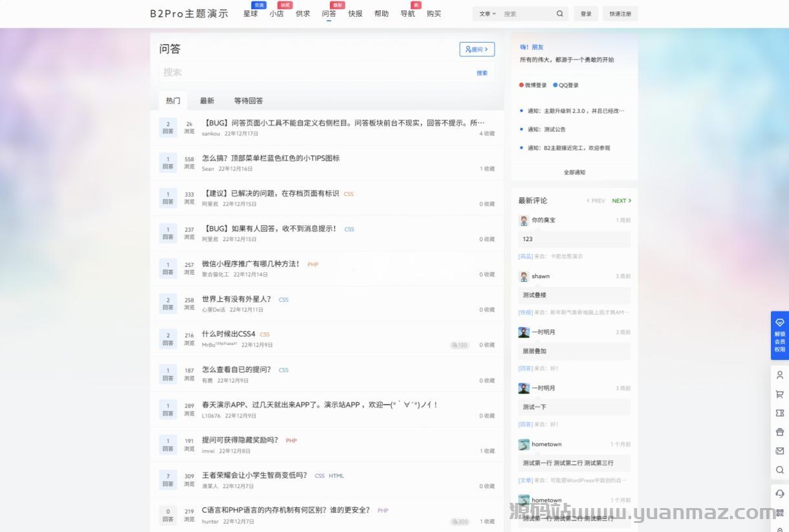This screenshot has height=532, width=789.
Task: Click the QR code icon in sidebar
Action: tap(779, 513)
